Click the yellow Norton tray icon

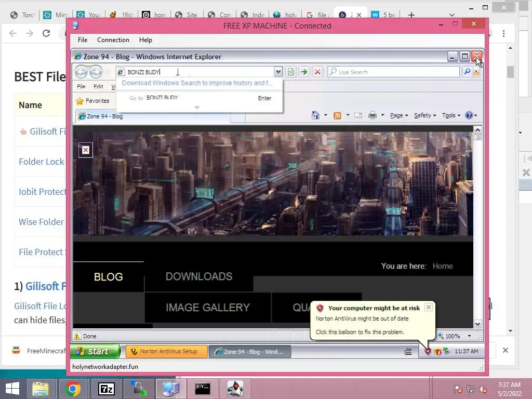(x=437, y=352)
